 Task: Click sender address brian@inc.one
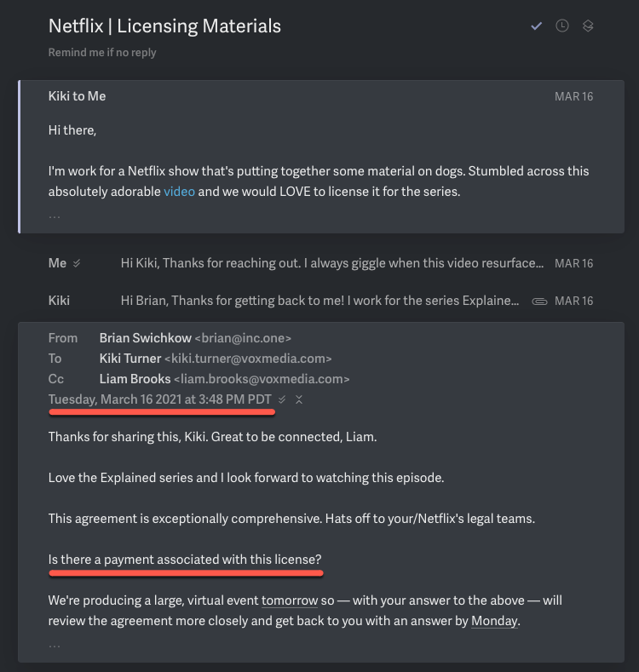tap(243, 338)
